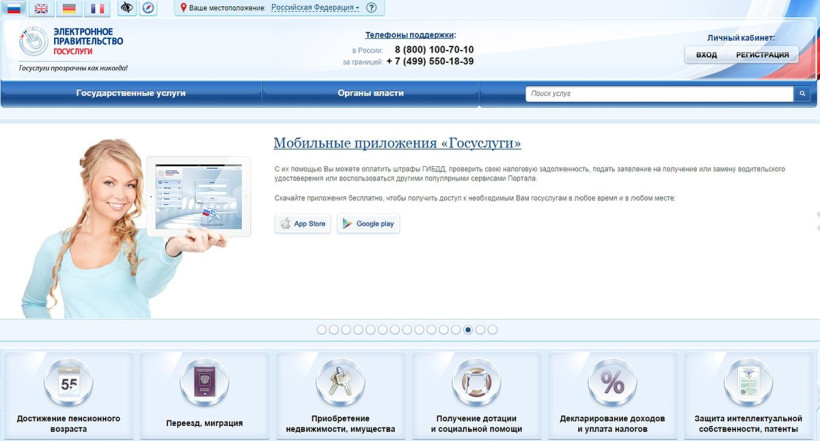Choose the French flag language option
820x441 pixels.
point(97,8)
